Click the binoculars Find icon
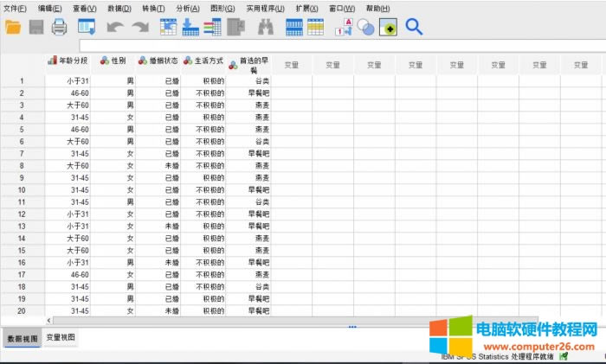The height and width of the screenshot is (364, 606). (x=266, y=27)
